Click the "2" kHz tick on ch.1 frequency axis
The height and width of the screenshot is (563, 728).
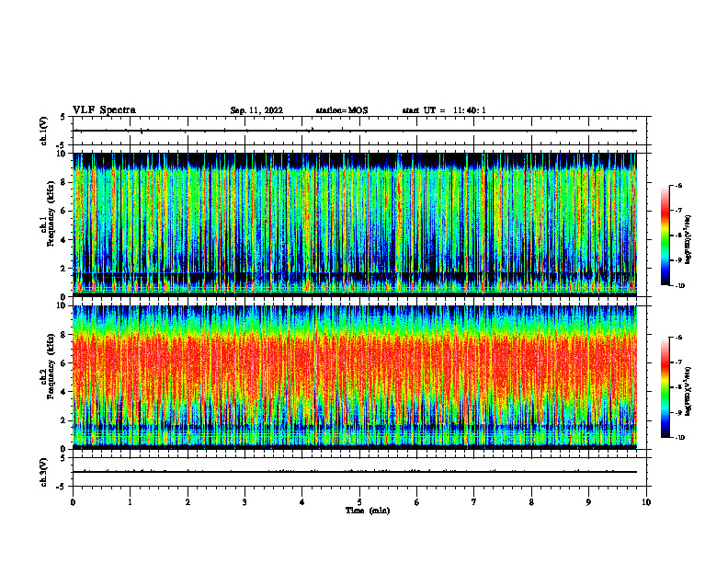point(64,269)
